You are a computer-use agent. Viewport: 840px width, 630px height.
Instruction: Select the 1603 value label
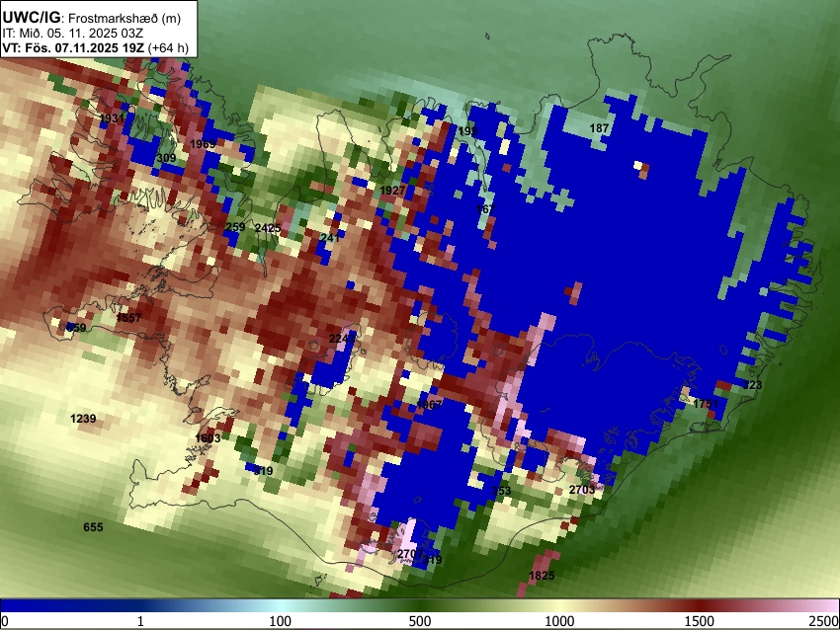[x=208, y=438]
